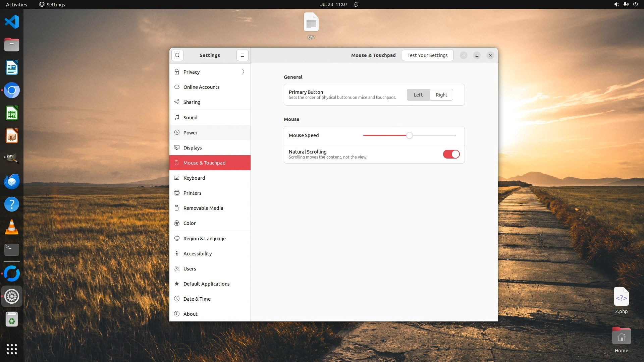
Task: Open the clock calendar dropdown
Action: 333,4
